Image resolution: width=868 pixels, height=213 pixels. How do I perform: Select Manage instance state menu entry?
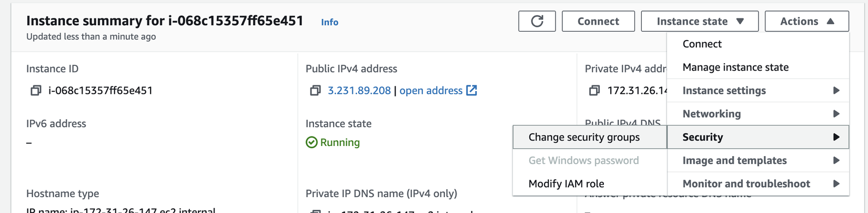tap(735, 67)
